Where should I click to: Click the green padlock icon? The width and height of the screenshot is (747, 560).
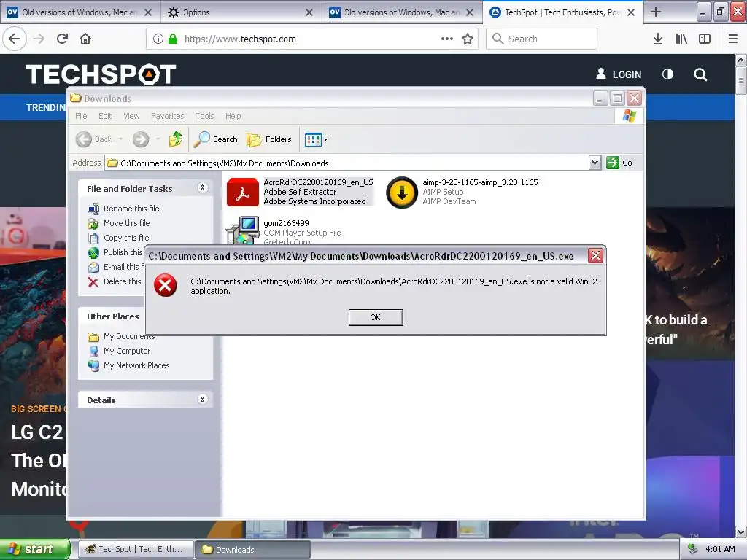173,39
